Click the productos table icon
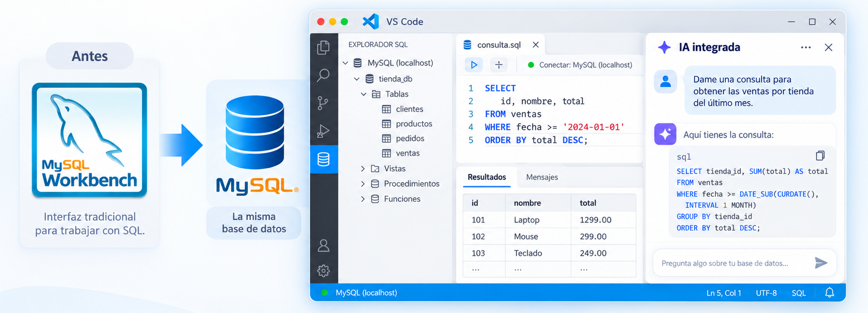 pyautogui.click(x=387, y=124)
